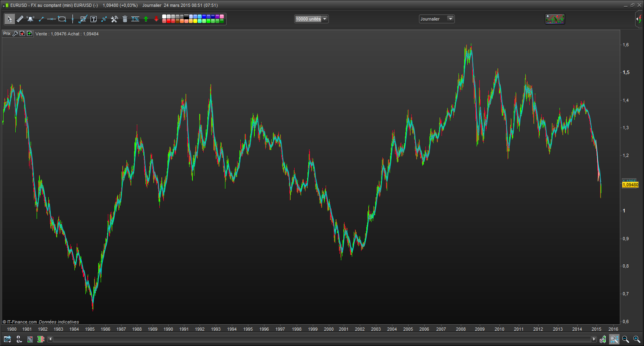This screenshot has width=644, height=346.
Task: Open the Journalier timeframe dropdown
Action: tap(450, 19)
